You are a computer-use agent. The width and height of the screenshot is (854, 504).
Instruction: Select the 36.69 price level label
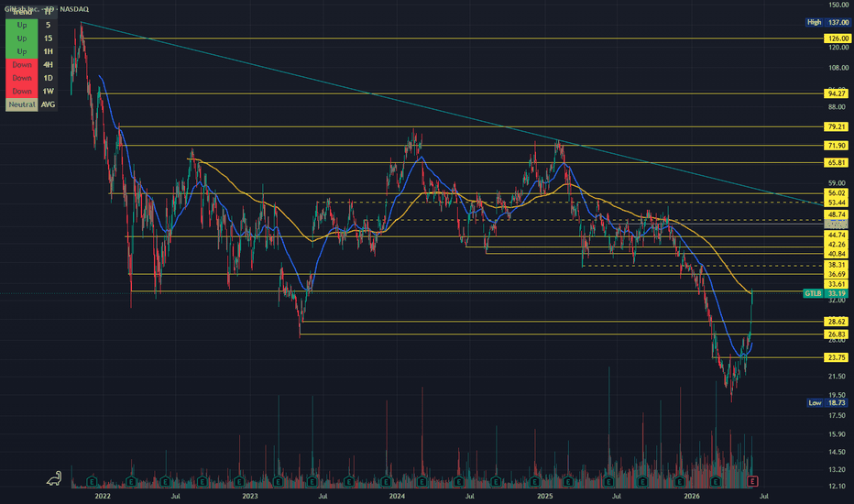click(x=837, y=274)
